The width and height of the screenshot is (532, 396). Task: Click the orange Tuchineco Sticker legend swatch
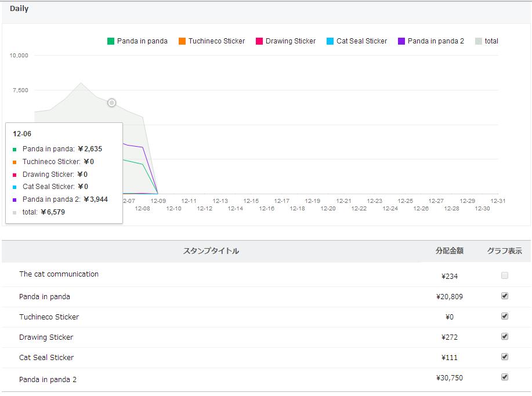tap(182, 41)
